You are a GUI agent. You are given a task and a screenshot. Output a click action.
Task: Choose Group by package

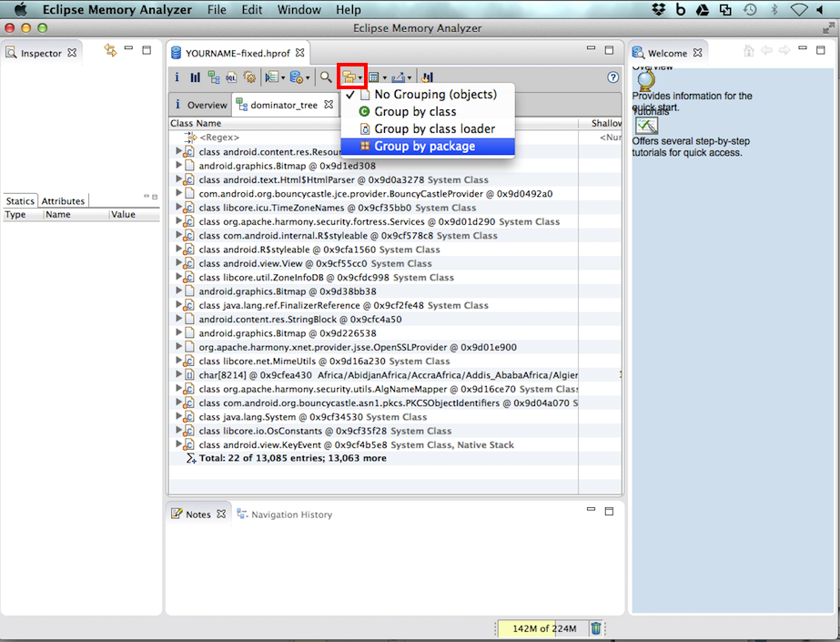click(428, 146)
